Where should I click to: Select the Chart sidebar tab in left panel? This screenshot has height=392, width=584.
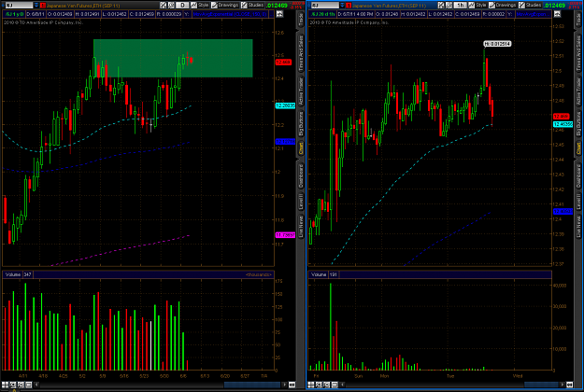[301, 148]
